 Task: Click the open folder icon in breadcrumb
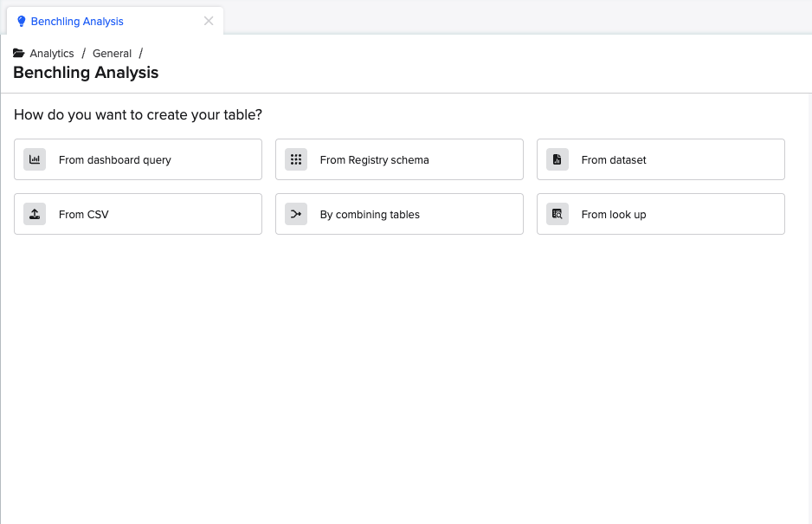click(19, 54)
